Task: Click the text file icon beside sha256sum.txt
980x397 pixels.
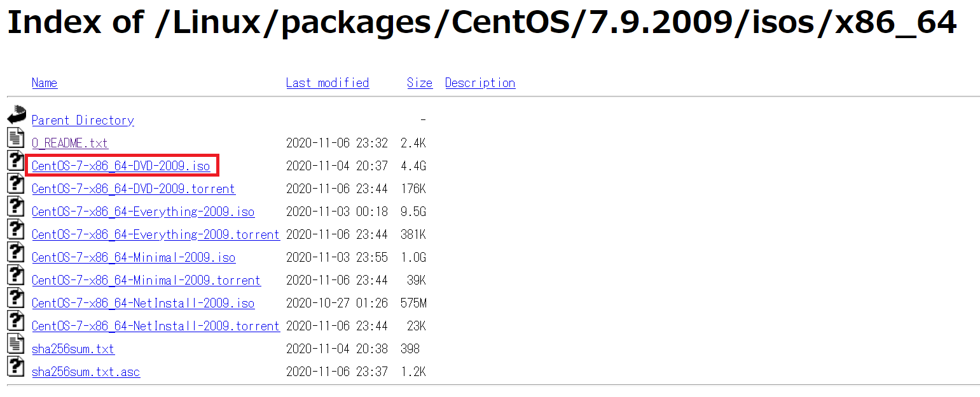Action: (15, 344)
